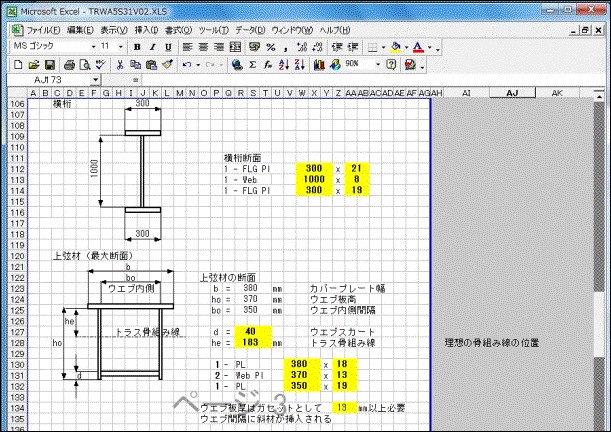Open a file with folder icon
The width and height of the screenshot is (611, 432).
(x=34, y=65)
